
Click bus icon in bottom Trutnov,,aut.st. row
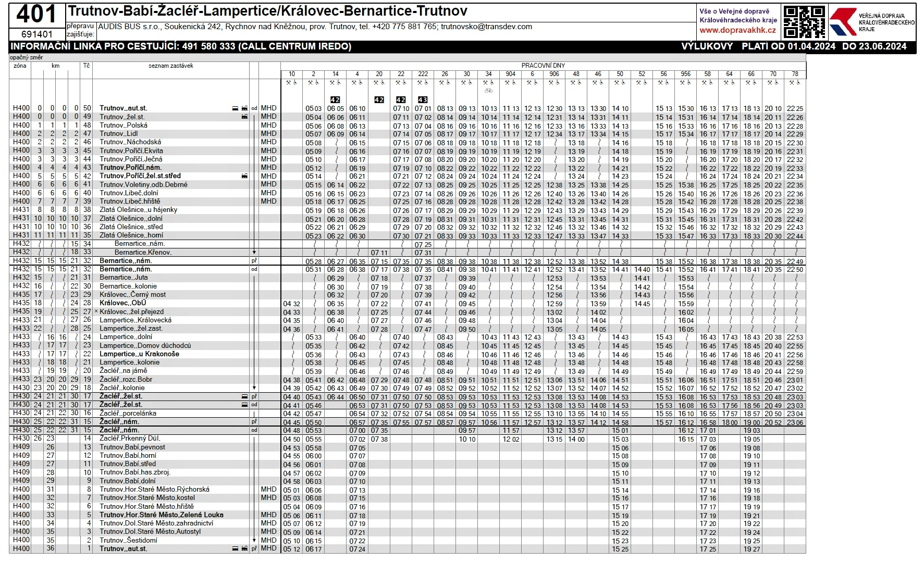(235, 548)
